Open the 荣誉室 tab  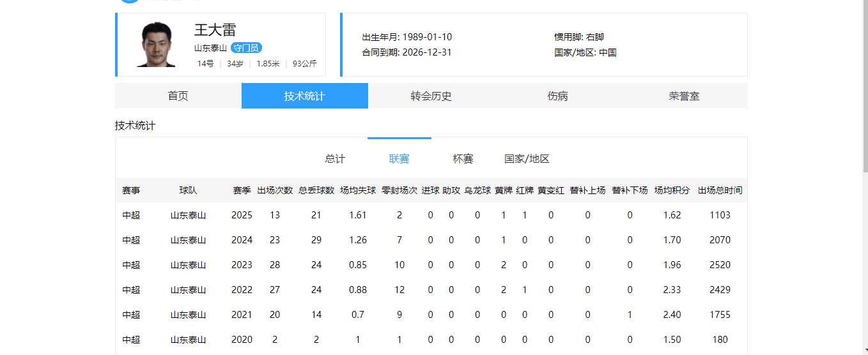[x=684, y=96]
